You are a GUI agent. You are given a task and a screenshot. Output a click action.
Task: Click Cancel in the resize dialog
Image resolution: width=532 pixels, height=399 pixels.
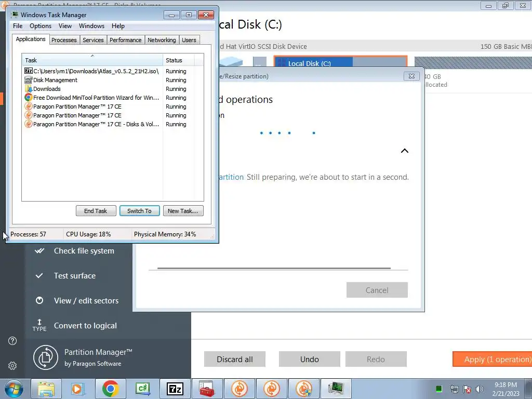[x=377, y=290]
